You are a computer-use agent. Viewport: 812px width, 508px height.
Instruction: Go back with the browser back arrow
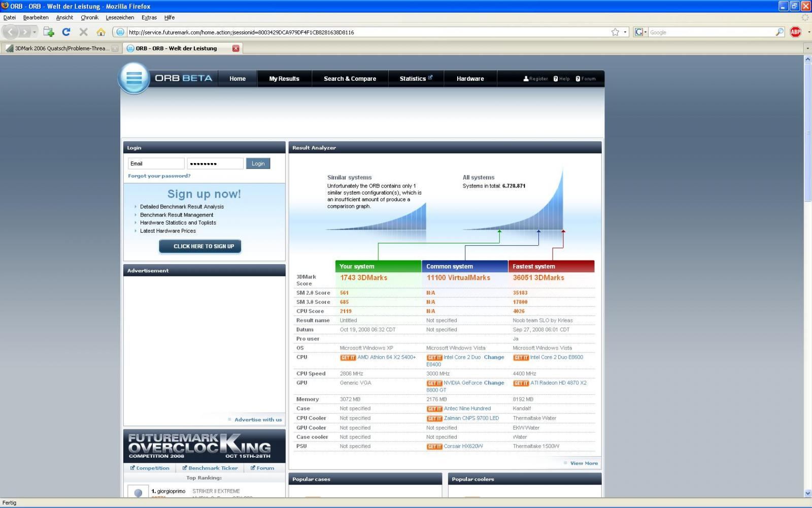(11, 32)
